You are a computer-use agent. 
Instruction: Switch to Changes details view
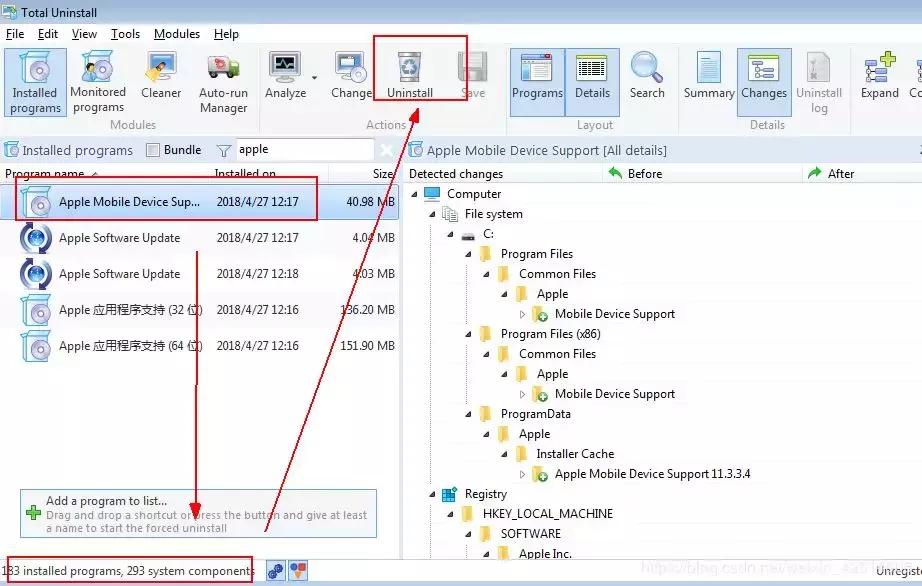pos(764,82)
